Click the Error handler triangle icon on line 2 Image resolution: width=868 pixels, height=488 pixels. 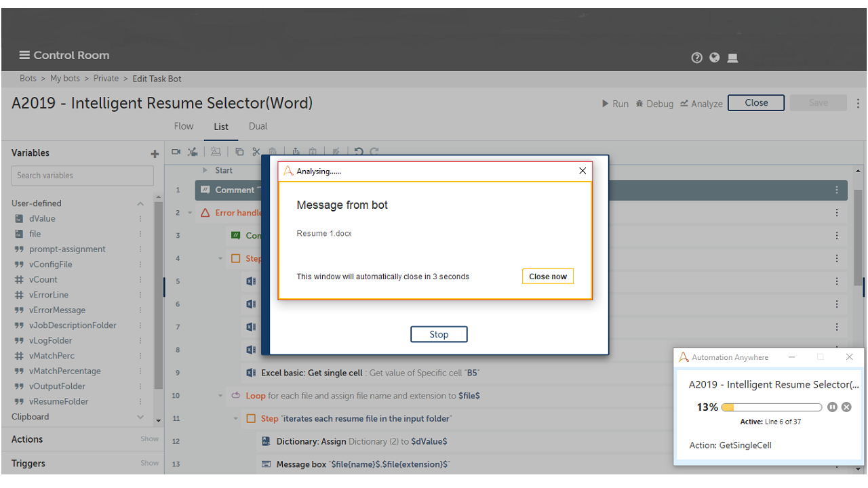tap(205, 213)
